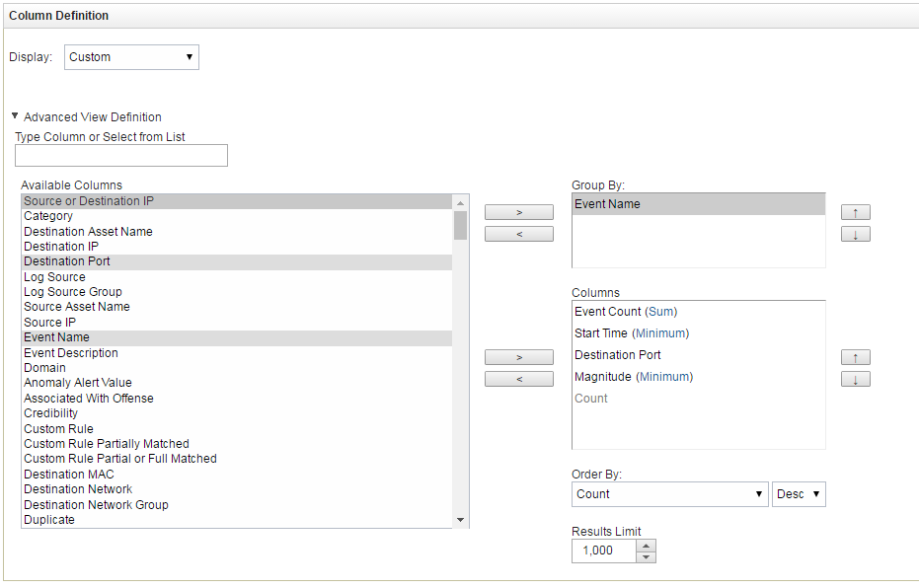The width and height of the screenshot is (919, 588).
Task: Click the upper left-arrow to remove from Group By
Action: (x=518, y=233)
